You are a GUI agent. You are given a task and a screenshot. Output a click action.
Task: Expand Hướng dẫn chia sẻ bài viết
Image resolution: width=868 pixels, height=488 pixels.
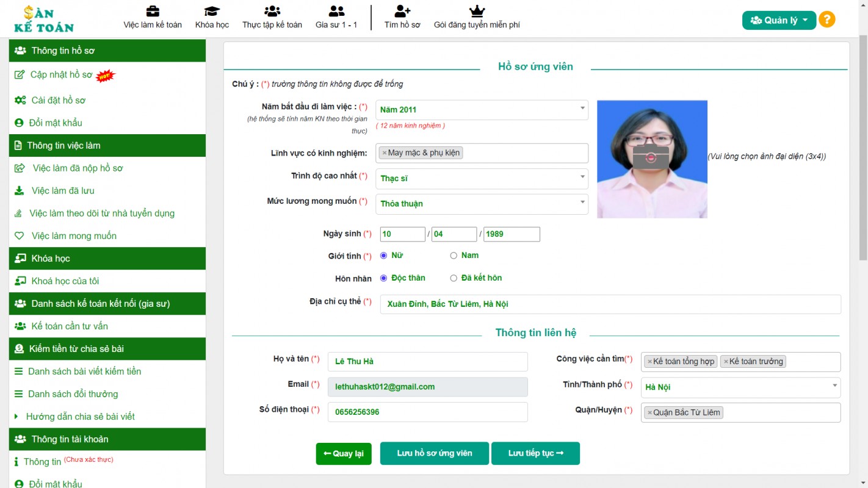point(81,417)
